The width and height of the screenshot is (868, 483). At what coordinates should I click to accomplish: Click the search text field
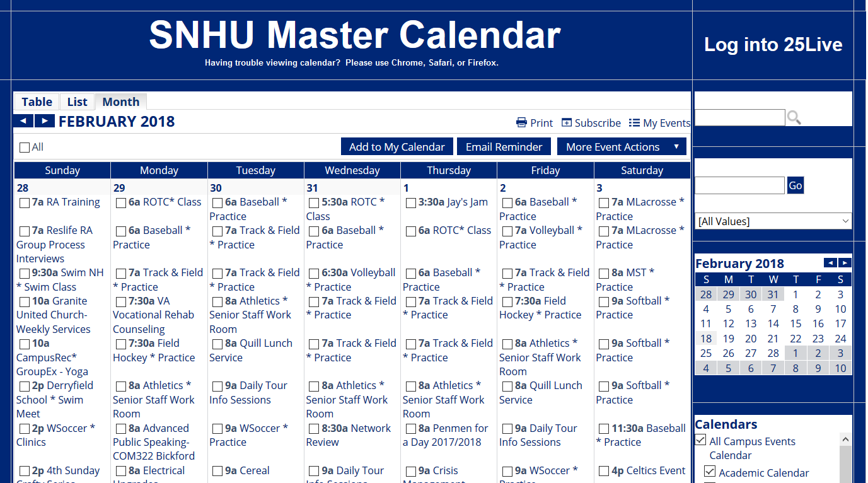(739, 117)
